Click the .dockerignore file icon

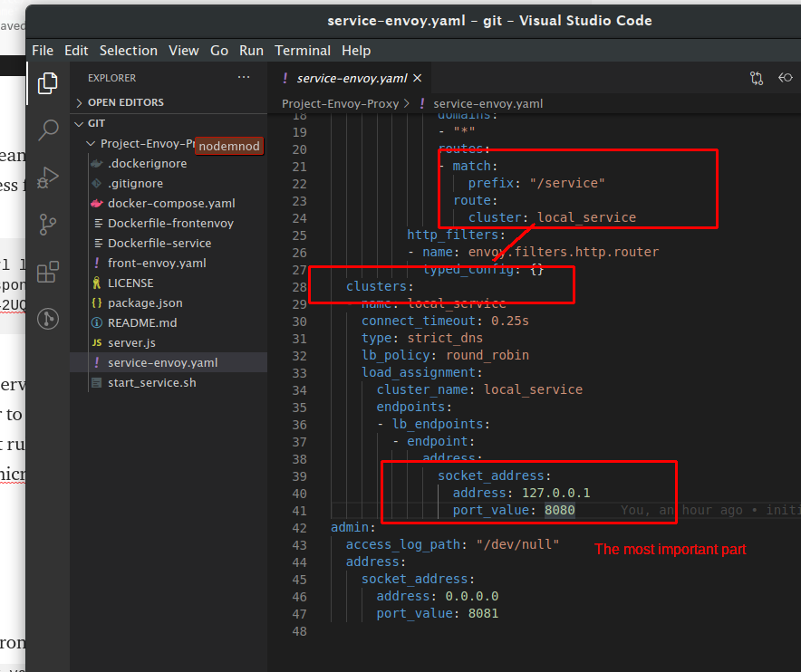(97, 163)
